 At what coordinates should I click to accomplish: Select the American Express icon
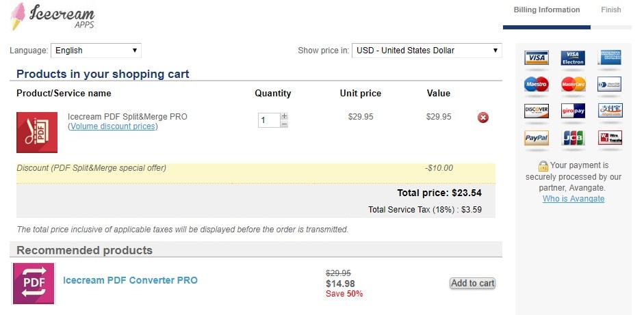(x=610, y=57)
